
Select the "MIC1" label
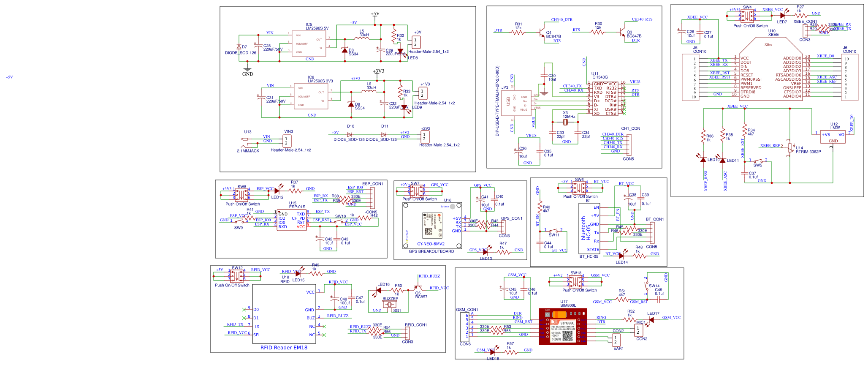pos(641,322)
